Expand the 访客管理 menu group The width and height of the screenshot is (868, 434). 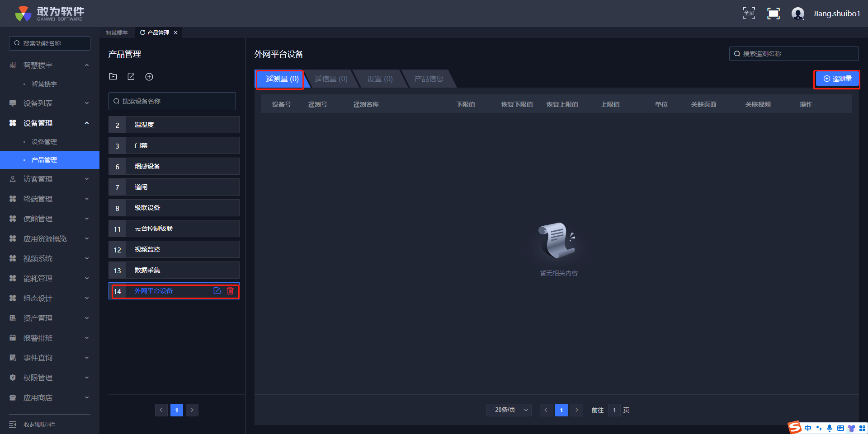point(87,179)
